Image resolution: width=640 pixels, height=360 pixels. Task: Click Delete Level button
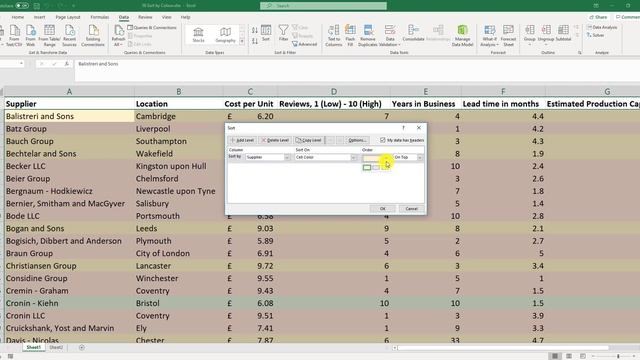pos(275,140)
